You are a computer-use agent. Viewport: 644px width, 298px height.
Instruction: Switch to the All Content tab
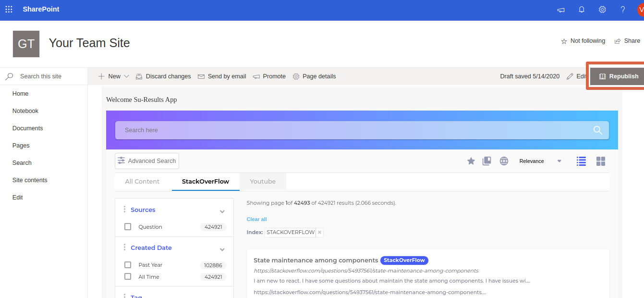(x=142, y=182)
